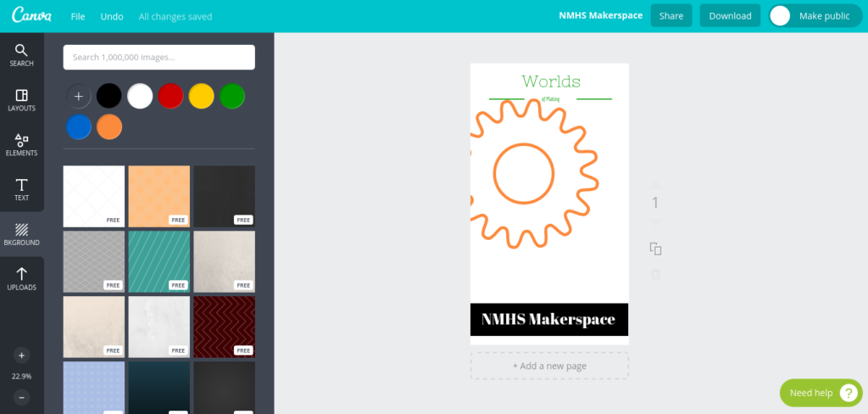Image resolution: width=868 pixels, height=414 pixels.
Task: Move page 1 down with the arrow
Action: (655, 223)
